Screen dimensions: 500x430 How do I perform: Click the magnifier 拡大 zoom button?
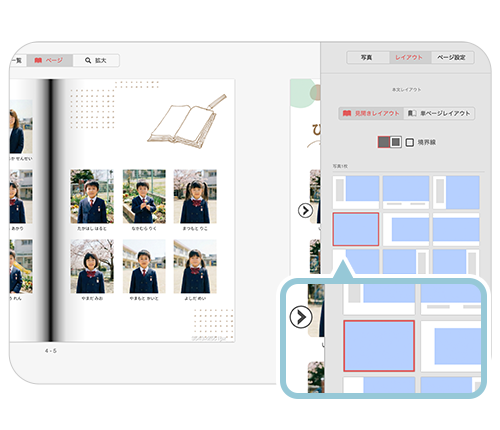click(x=96, y=60)
